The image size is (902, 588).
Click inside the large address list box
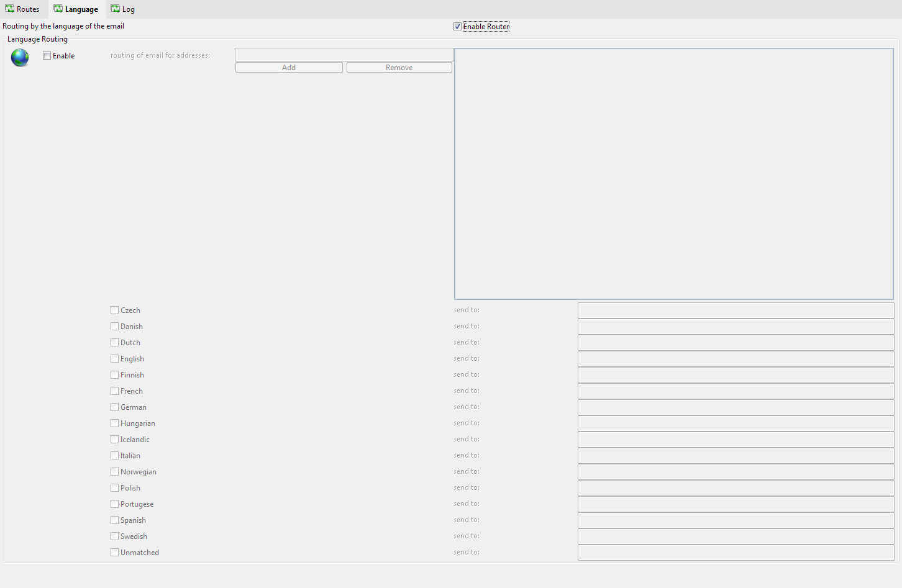[673, 174]
